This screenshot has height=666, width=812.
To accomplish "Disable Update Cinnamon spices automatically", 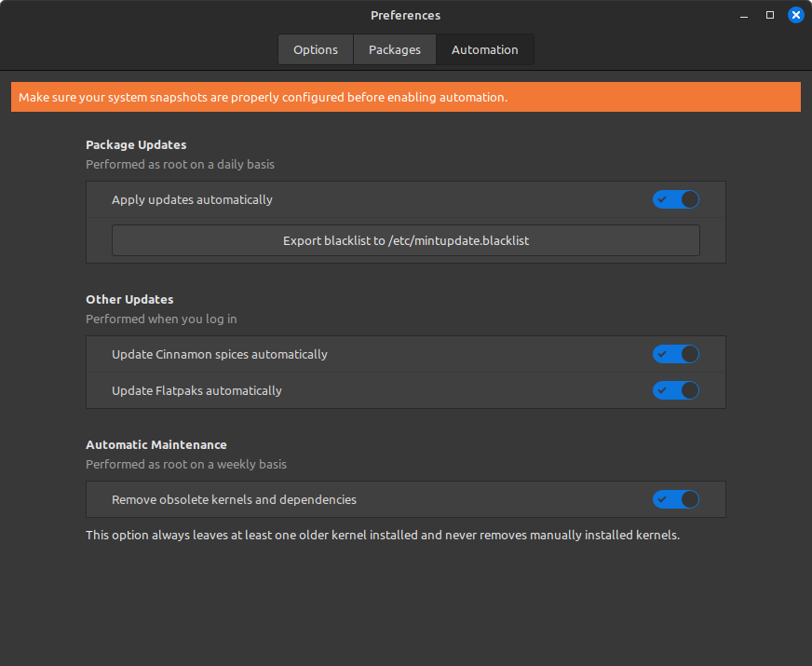I will [x=676, y=354].
